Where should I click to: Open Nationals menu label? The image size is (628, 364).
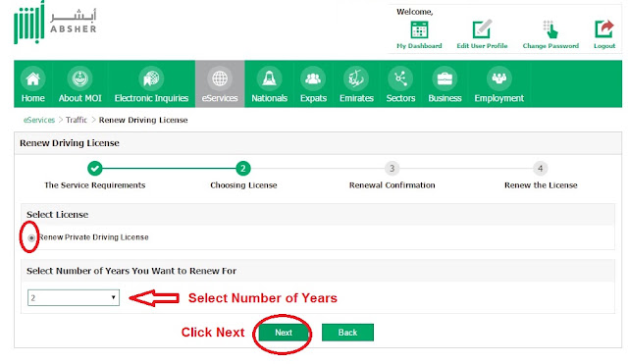click(269, 98)
